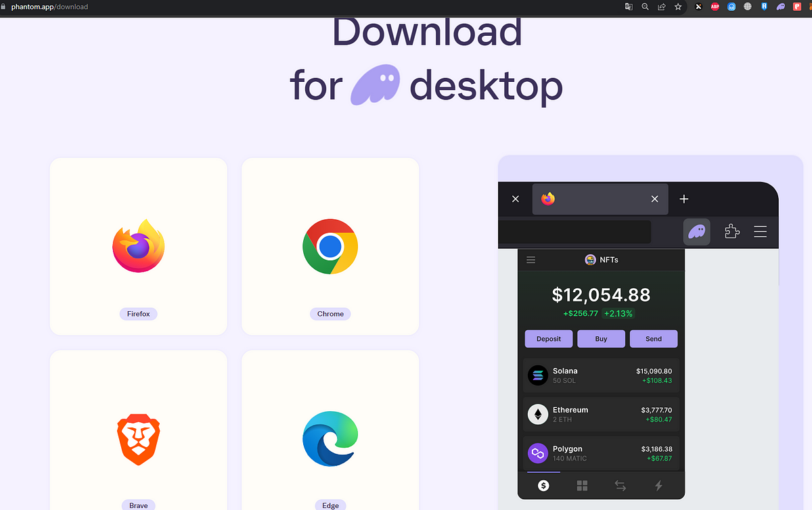Click the NFTs account avatar
812x510 pixels.
point(591,260)
